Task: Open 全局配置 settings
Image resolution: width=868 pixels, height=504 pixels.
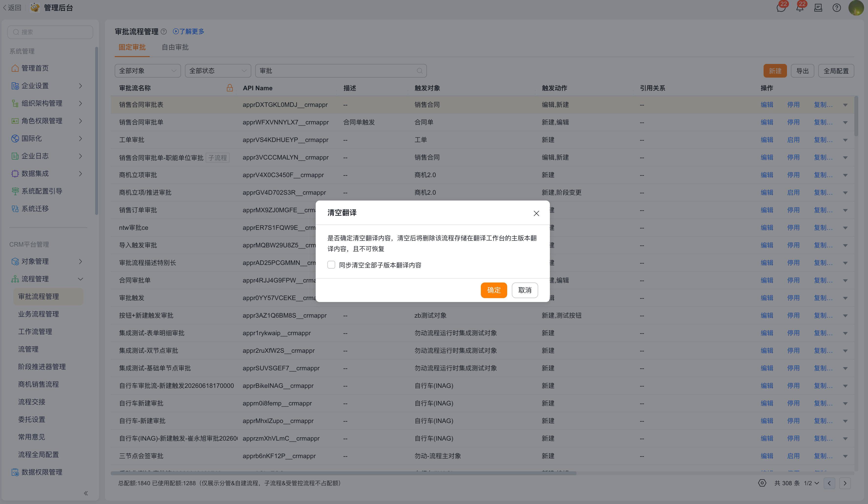Action: [836, 71]
